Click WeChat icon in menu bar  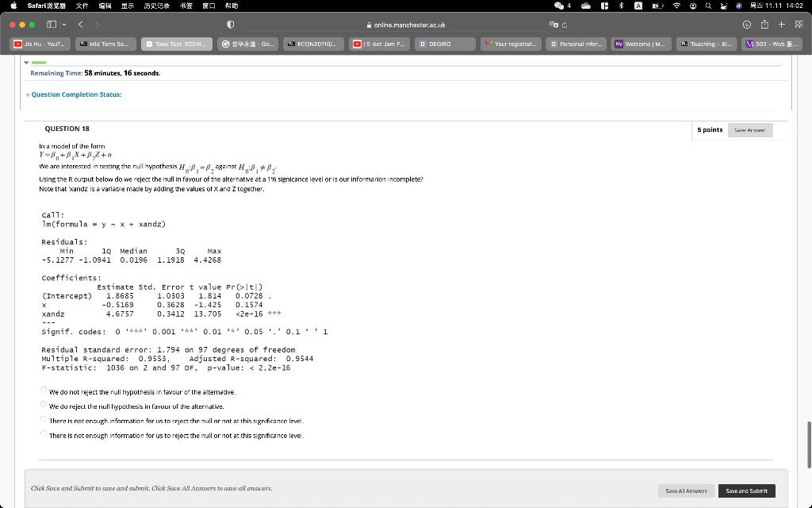click(559, 6)
